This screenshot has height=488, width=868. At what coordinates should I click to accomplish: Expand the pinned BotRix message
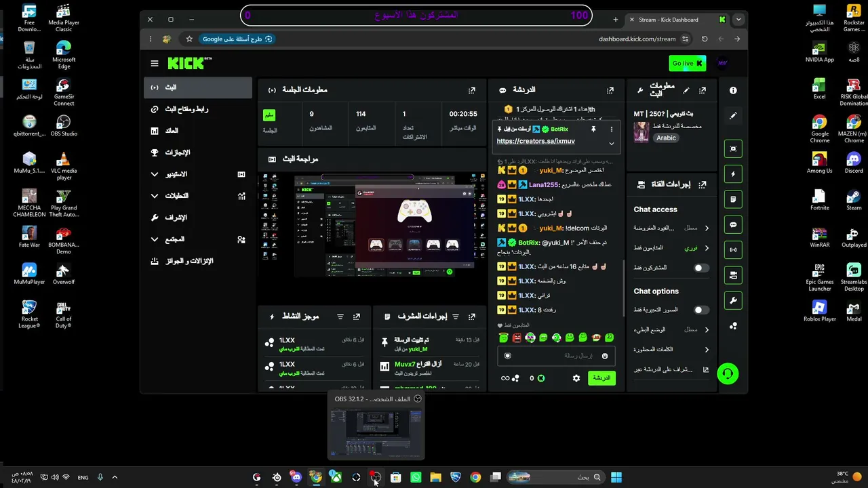point(611,144)
